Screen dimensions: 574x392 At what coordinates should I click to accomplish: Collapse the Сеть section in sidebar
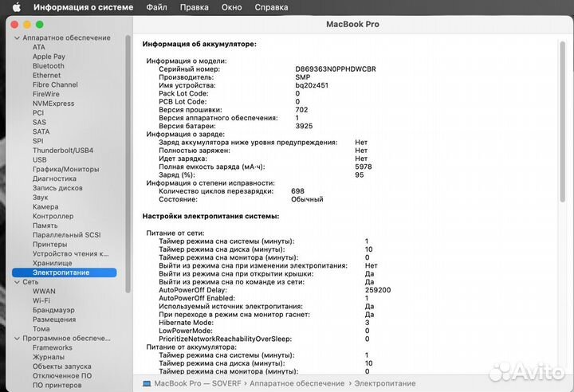16,282
